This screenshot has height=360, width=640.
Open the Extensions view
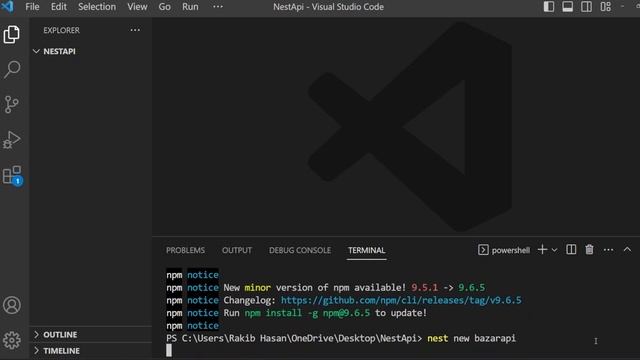click(x=12, y=175)
